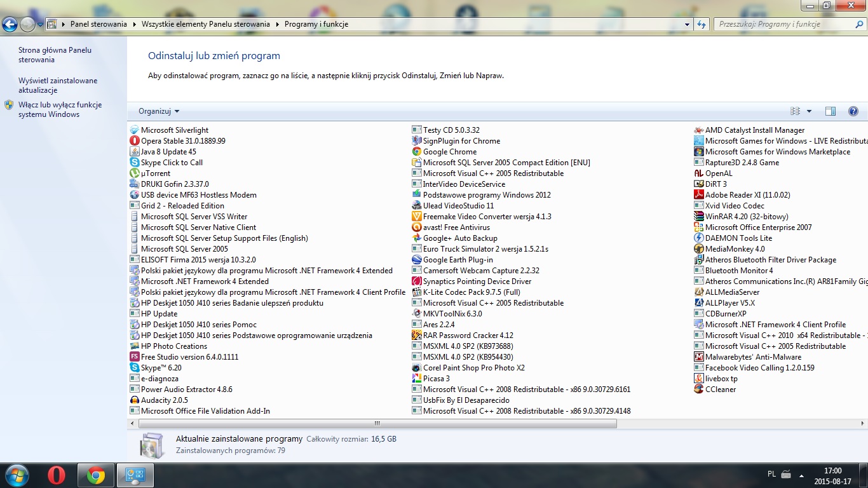The height and width of the screenshot is (488, 868).
Task: Click the Google Chrome list icon
Action: [417, 152]
